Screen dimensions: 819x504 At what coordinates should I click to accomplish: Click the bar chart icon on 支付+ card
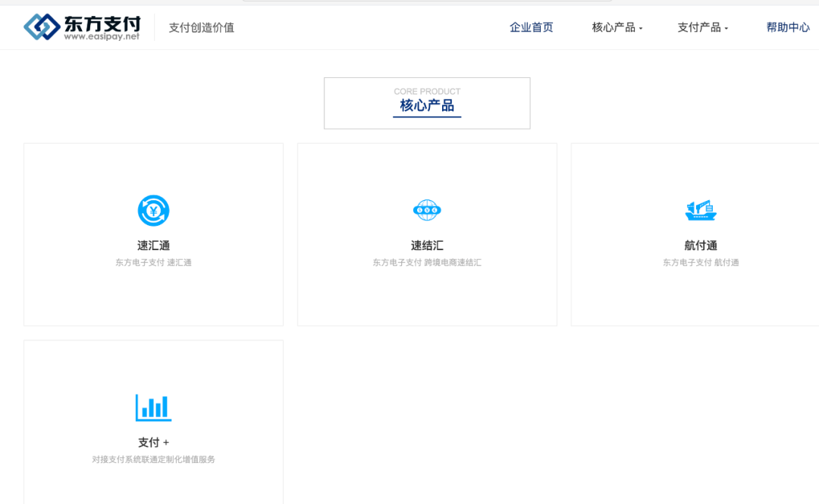(153, 408)
